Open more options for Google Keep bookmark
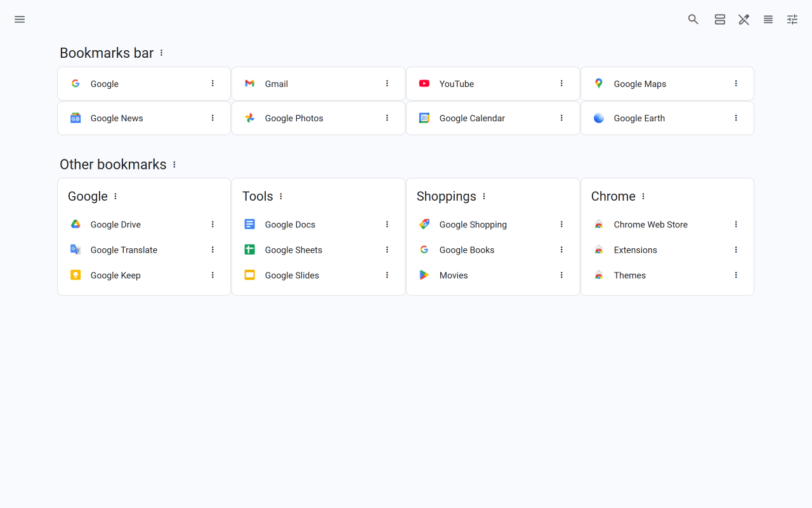 213,275
